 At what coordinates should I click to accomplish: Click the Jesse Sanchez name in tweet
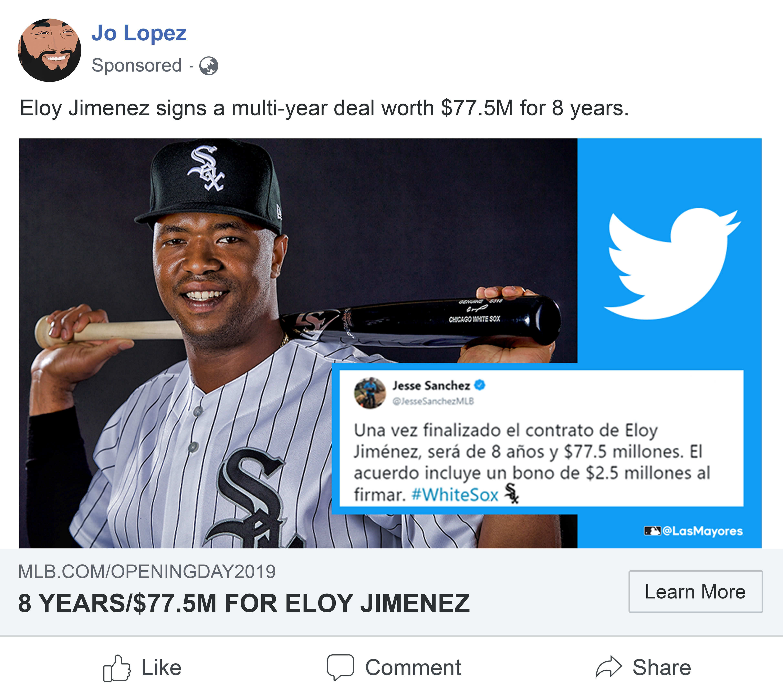431,385
